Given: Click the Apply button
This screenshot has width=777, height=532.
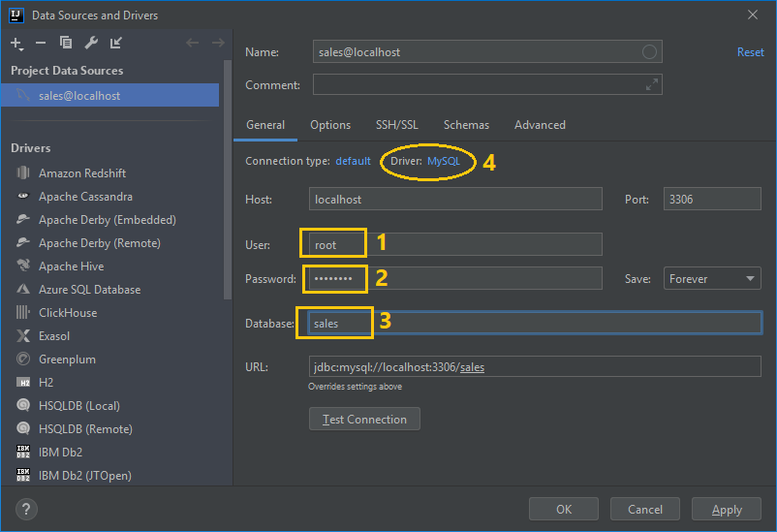Looking at the screenshot, I should pos(727,509).
